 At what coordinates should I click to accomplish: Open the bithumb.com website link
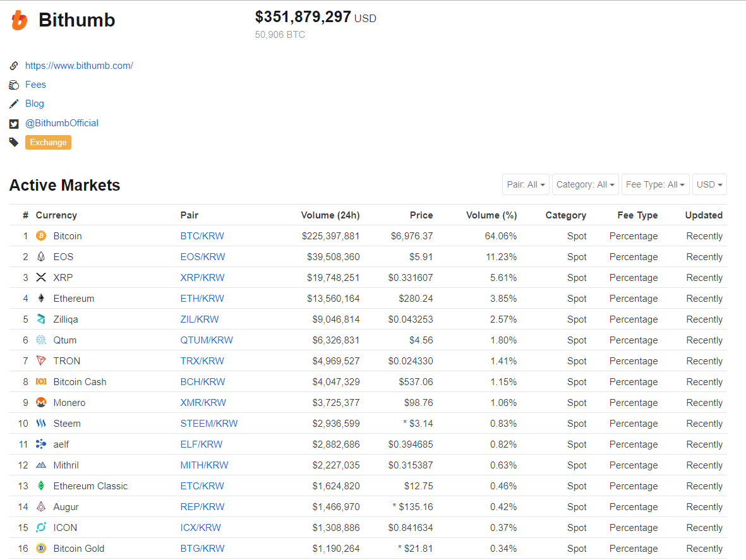[x=79, y=66]
